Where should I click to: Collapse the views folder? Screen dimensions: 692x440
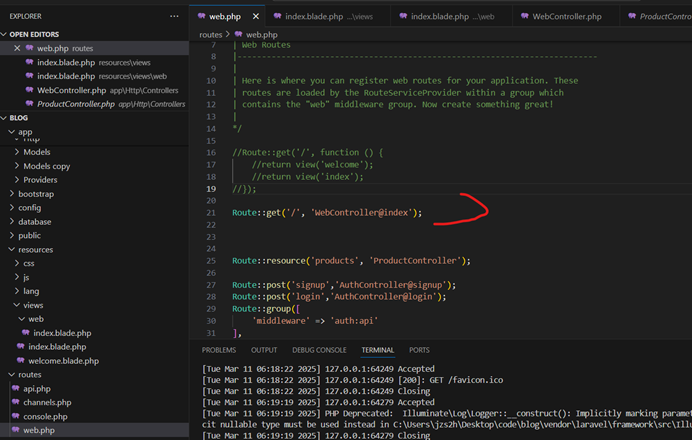coord(17,305)
